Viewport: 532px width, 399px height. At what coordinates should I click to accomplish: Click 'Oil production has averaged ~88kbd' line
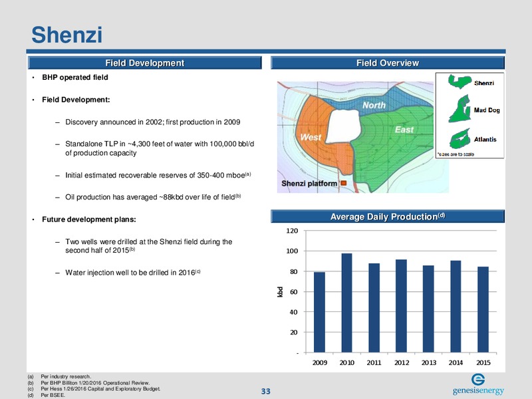pos(153,197)
